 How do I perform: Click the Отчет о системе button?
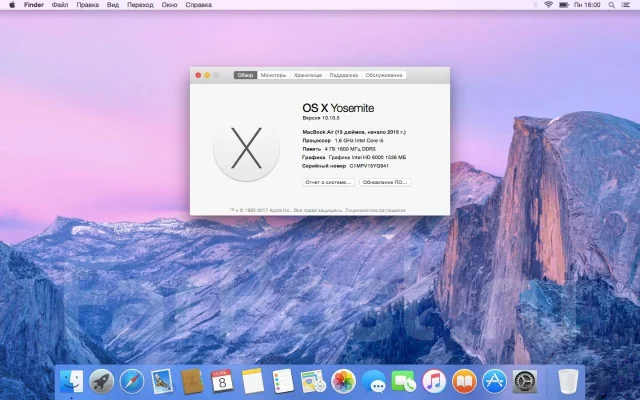[328, 182]
